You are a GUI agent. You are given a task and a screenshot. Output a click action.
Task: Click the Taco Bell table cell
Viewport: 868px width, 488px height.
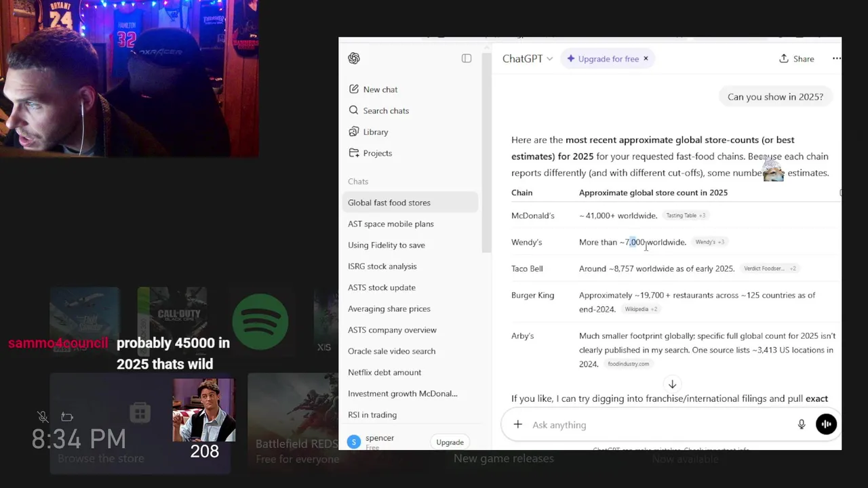pos(527,268)
